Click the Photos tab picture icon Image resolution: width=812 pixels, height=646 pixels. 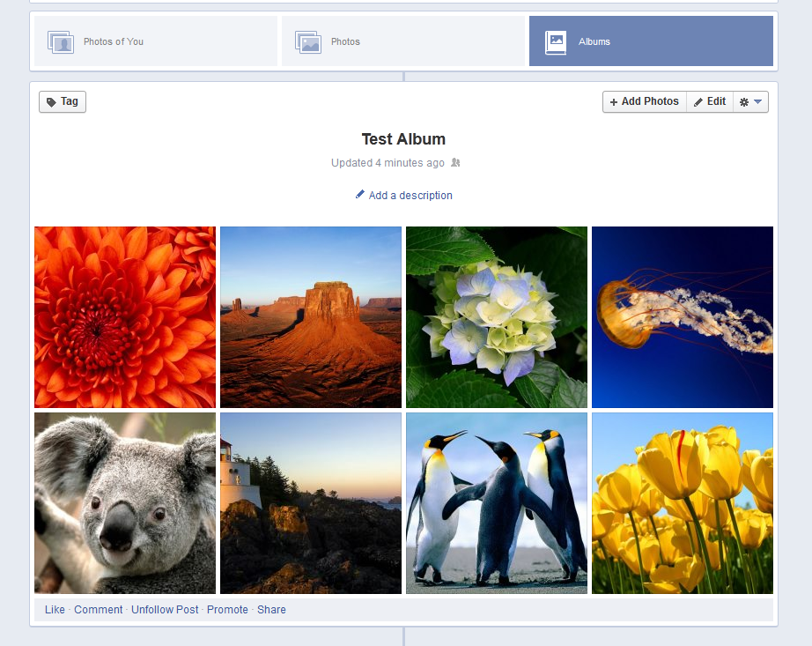tap(308, 42)
